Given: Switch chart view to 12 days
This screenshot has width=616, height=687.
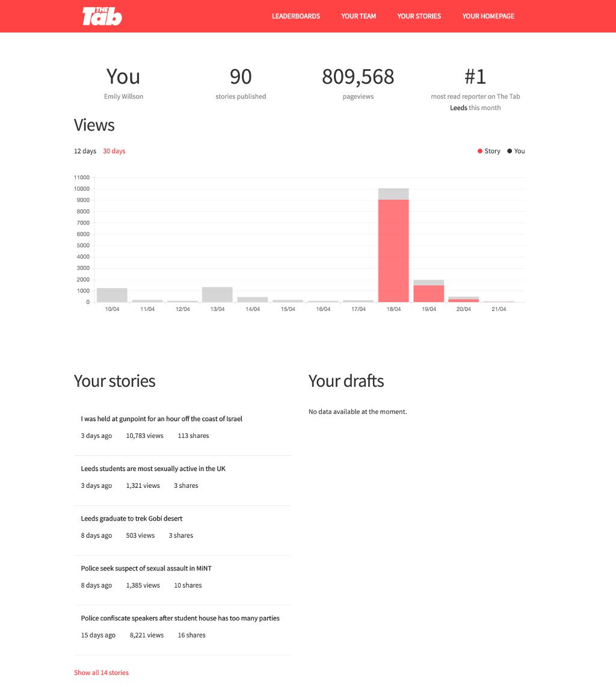Looking at the screenshot, I should (x=84, y=151).
